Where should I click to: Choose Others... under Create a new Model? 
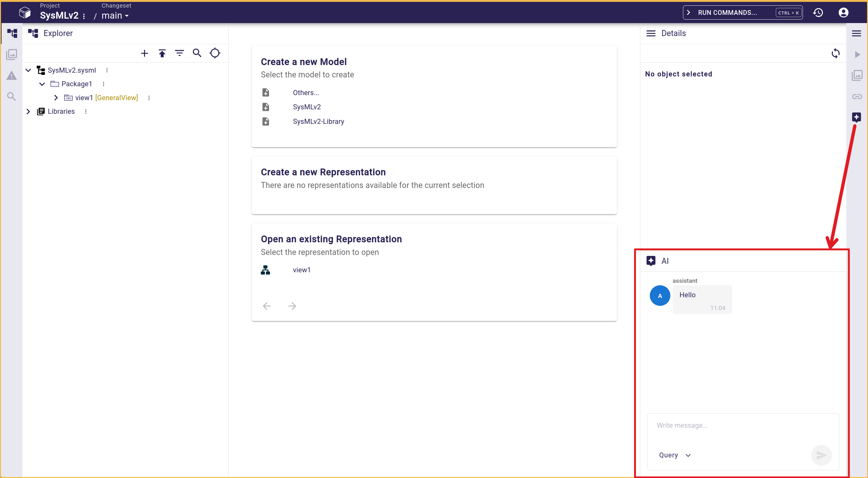[306, 93]
